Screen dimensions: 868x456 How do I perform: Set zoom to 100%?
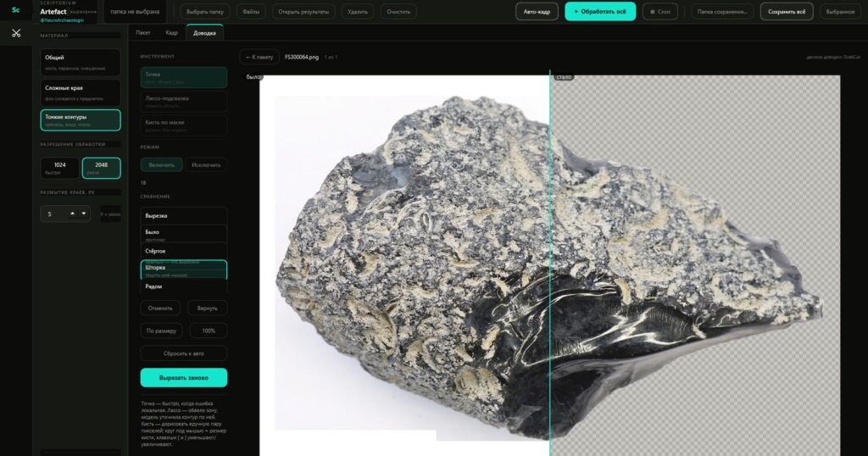(209, 331)
